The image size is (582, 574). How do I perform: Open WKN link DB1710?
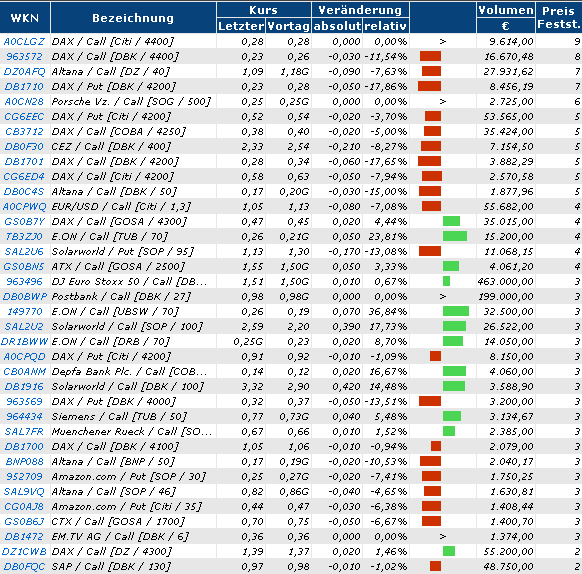click(x=24, y=87)
